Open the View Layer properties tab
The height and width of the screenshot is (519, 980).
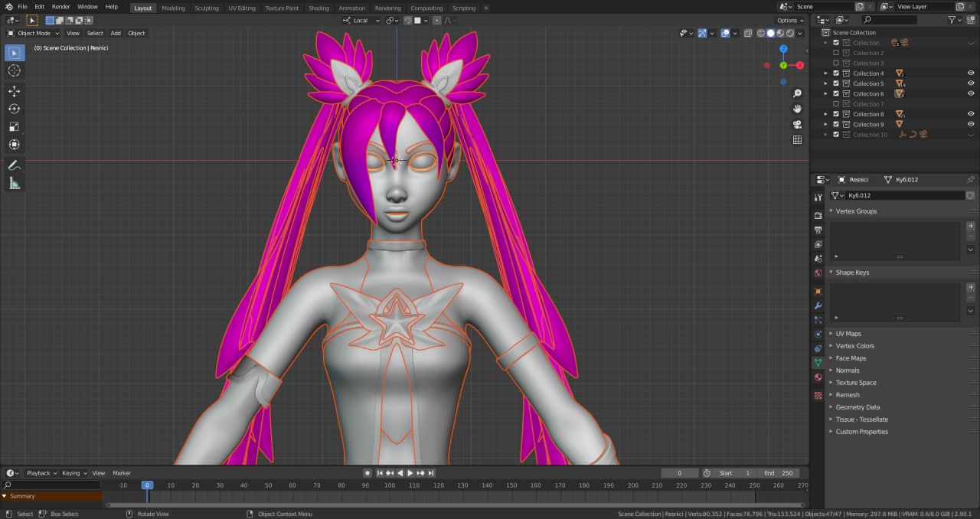coord(818,244)
